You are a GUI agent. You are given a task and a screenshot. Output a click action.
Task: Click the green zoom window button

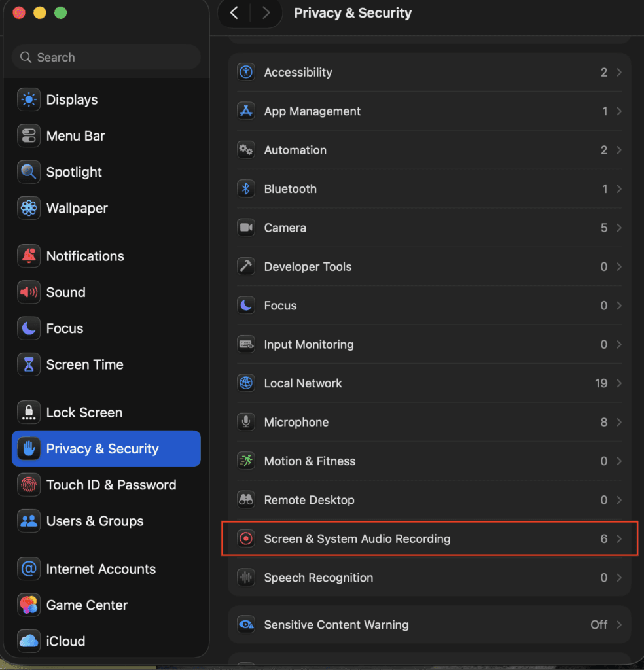61,13
